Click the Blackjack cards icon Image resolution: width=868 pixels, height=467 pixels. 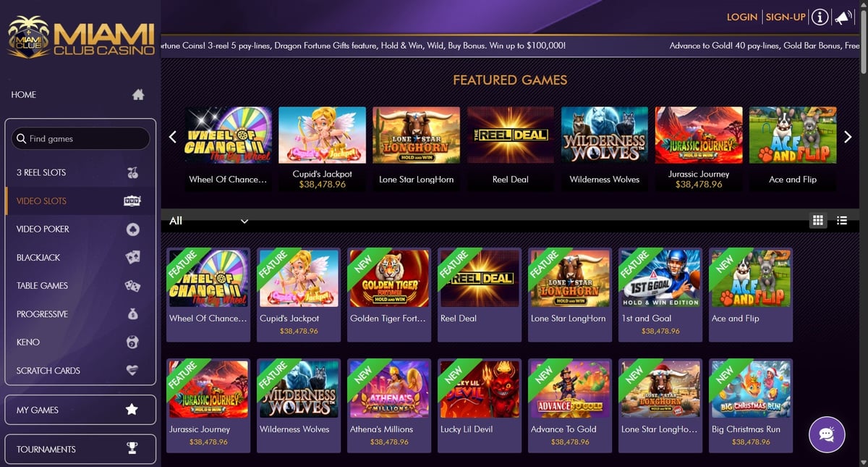click(132, 257)
